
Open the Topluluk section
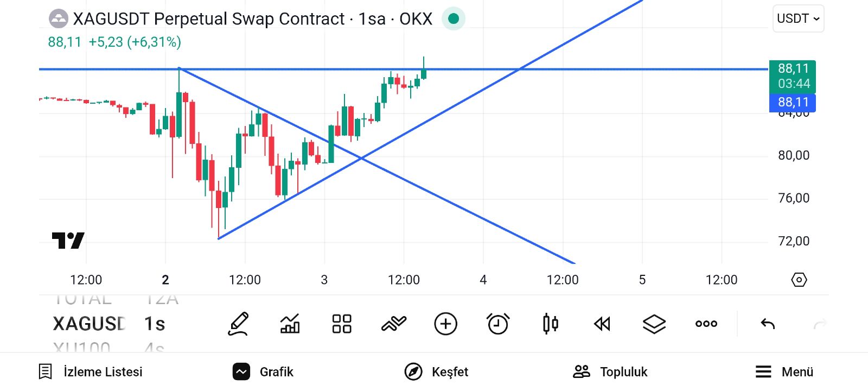click(610, 372)
